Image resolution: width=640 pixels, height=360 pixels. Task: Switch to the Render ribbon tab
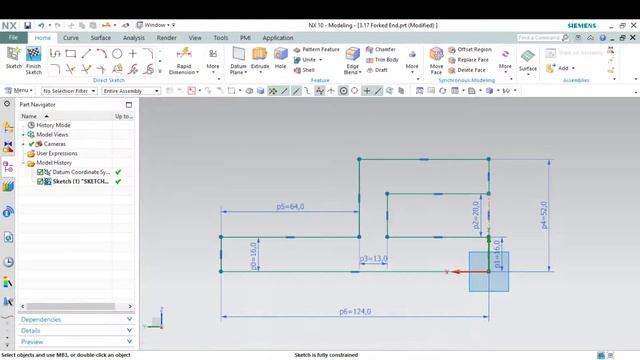coord(167,38)
